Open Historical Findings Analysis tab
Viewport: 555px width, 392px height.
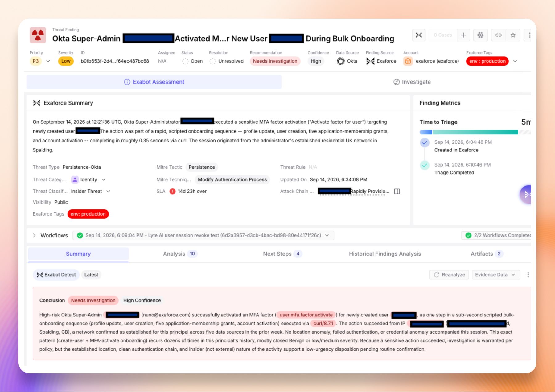[385, 254]
